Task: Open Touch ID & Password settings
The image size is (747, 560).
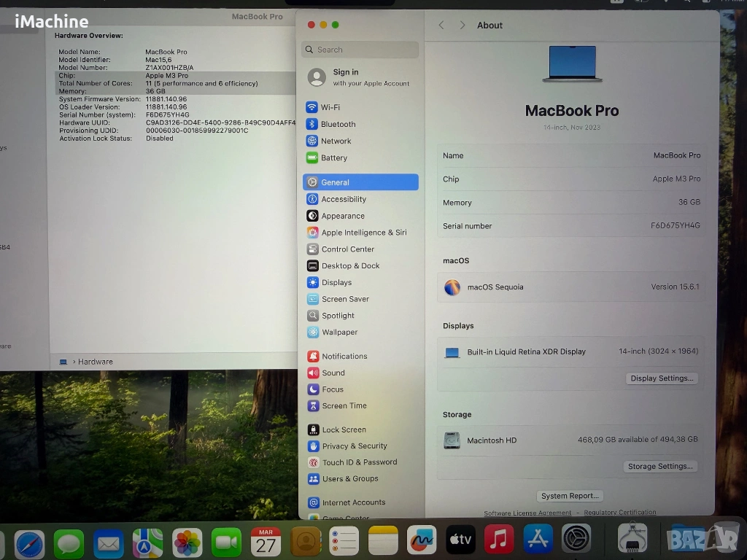Action: coord(359,462)
